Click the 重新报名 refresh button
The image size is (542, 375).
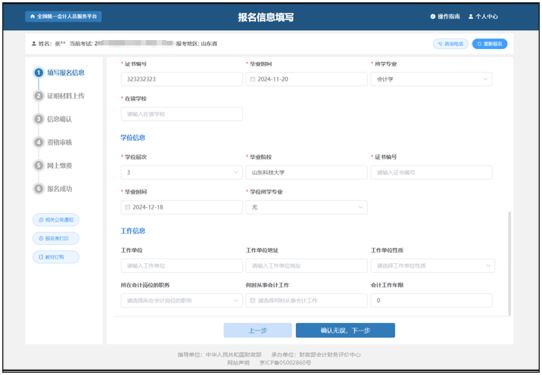pos(489,44)
